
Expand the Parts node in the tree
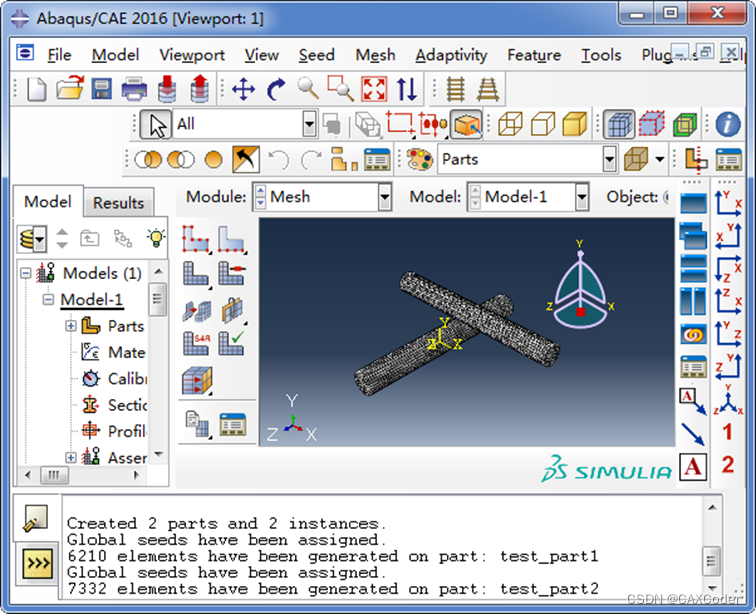pos(71,326)
